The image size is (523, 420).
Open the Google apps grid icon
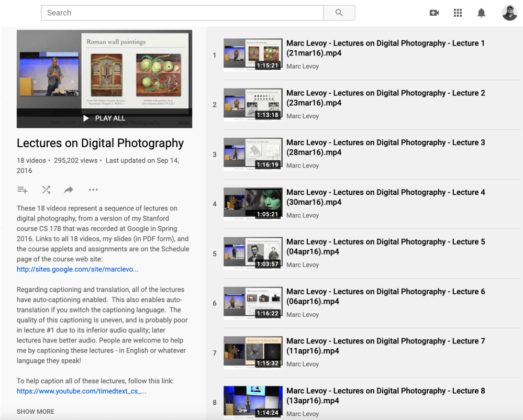click(x=458, y=13)
